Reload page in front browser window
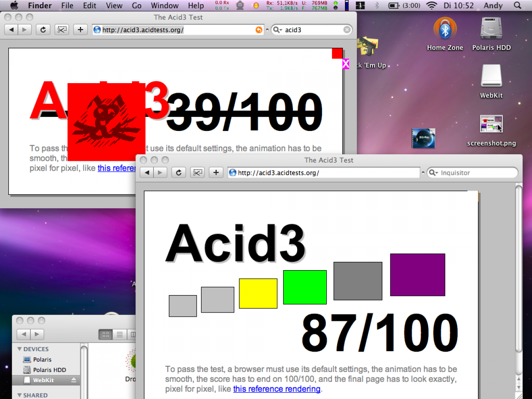532x399 pixels. 179,172
